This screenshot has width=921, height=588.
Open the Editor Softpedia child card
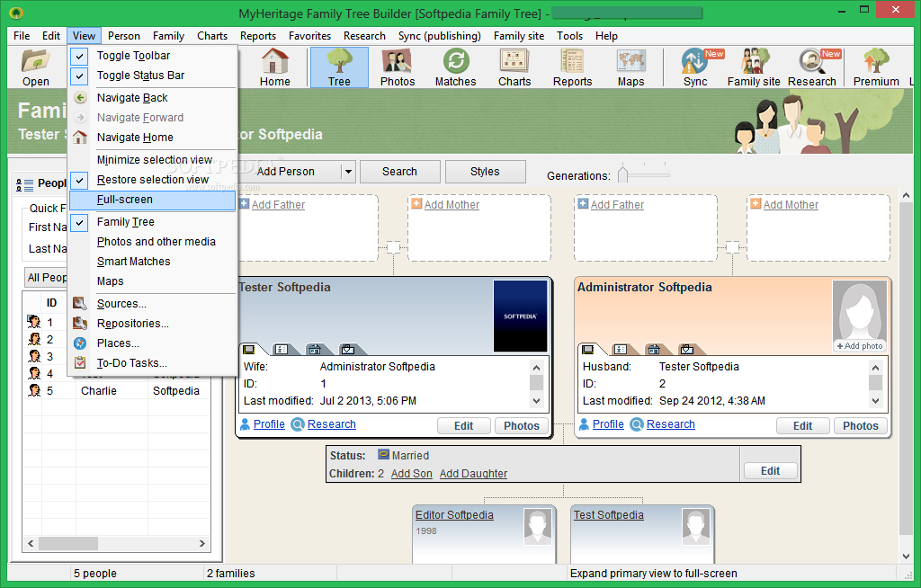point(484,533)
